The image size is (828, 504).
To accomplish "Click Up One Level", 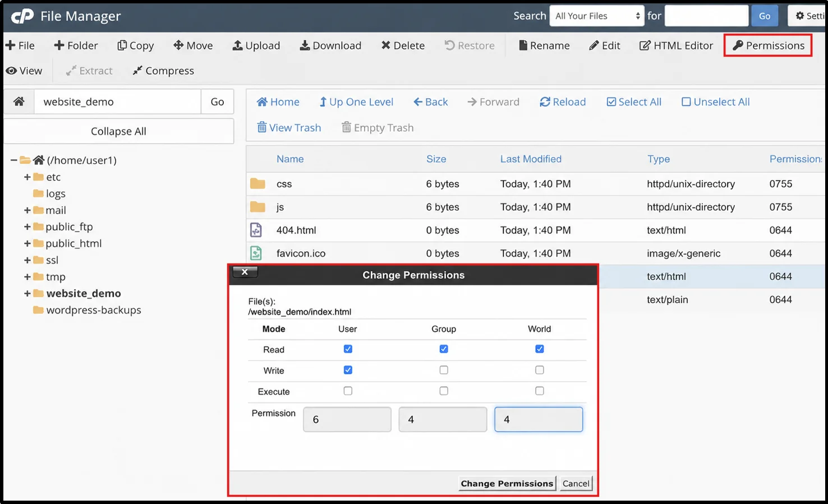I will (x=356, y=102).
